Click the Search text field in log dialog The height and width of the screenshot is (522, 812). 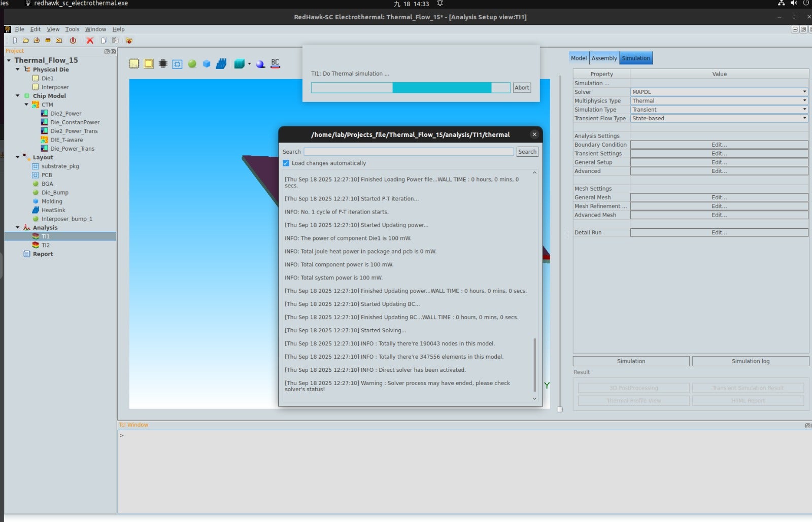[409, 152]
